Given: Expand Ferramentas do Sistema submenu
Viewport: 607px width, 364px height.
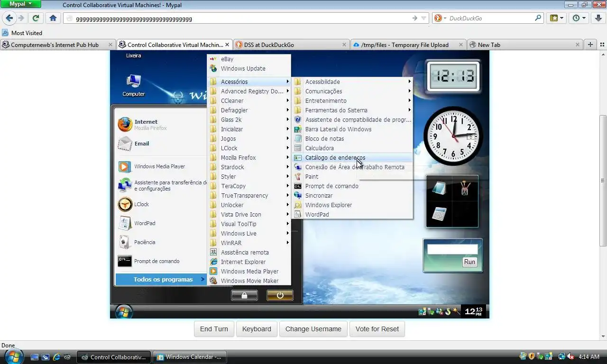Looking at the screenshot, I should click(352, 110).
